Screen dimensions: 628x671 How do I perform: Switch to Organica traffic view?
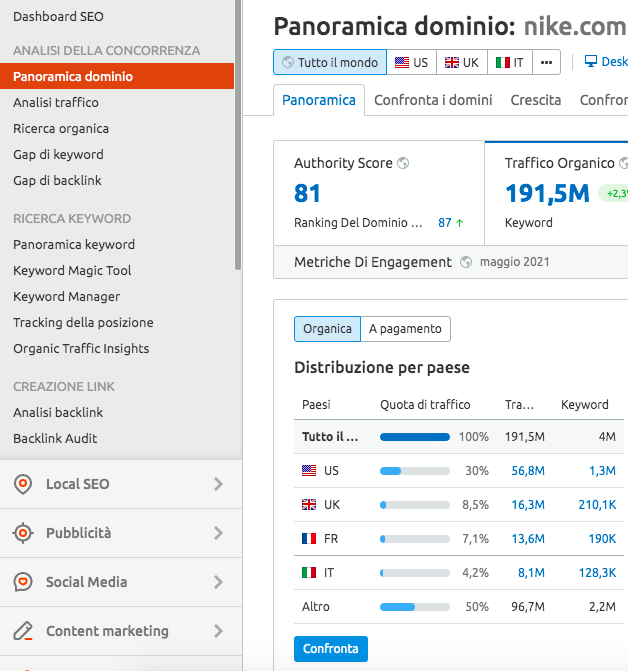pos(327,329)
